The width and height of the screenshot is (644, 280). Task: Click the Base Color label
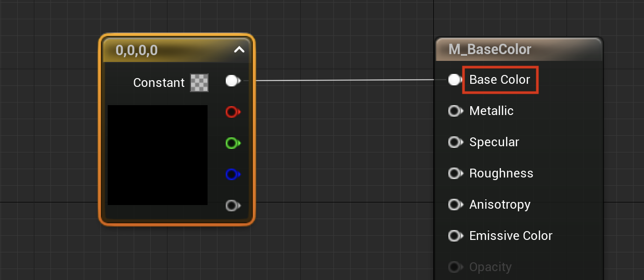click(500, 80)
